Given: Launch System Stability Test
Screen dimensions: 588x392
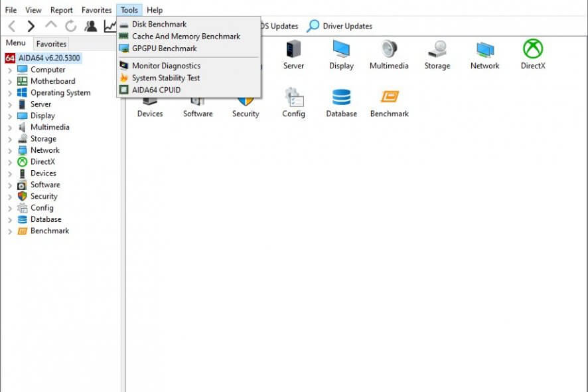Looking at the screenshot, I should [x=188, y=78].
